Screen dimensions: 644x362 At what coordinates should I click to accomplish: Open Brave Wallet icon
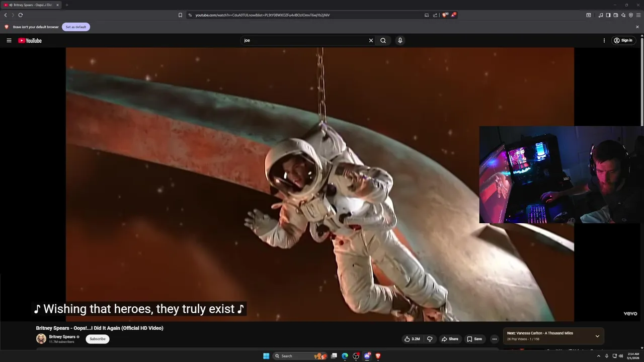[x=615, y=15]
